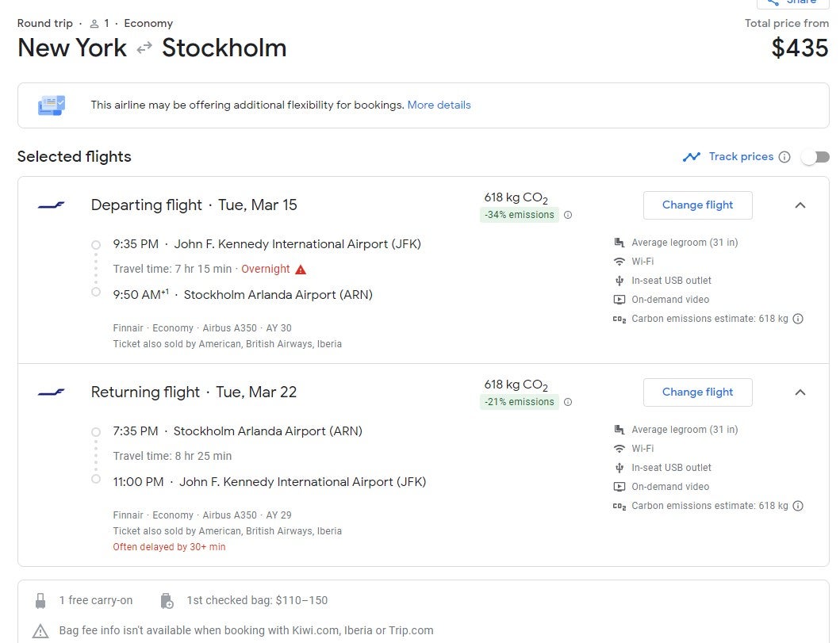
Task: Click the bag fee warning triangle icon
Action: click(40, 630)
